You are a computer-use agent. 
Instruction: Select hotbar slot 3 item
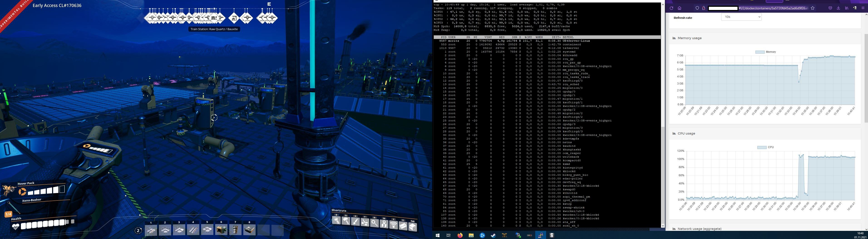tap(179, 230)
